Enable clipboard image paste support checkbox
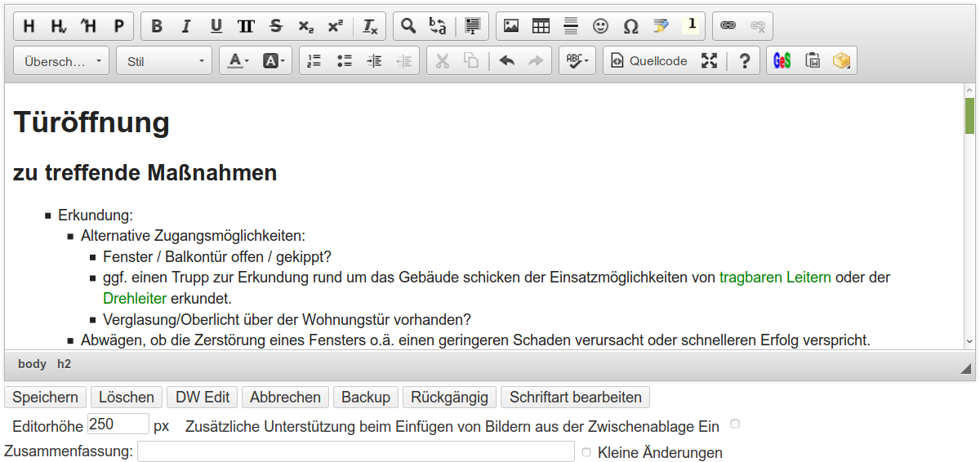Image resolution: width=980 pixels, height=462 pixels. [735, 424]
